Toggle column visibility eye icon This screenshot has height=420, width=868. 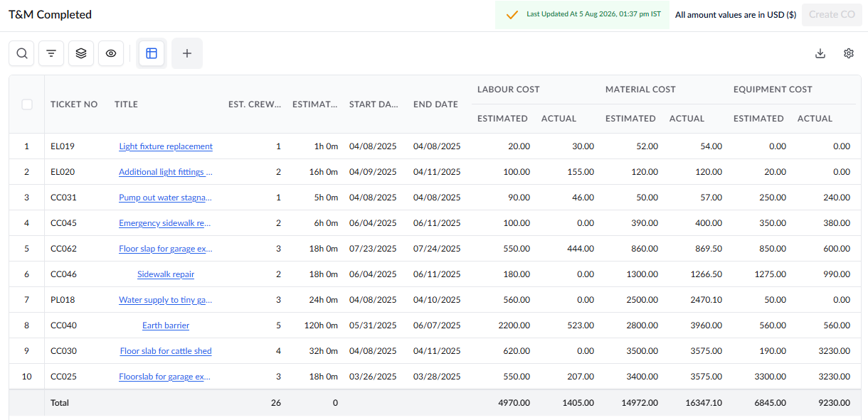coord(111,53)
